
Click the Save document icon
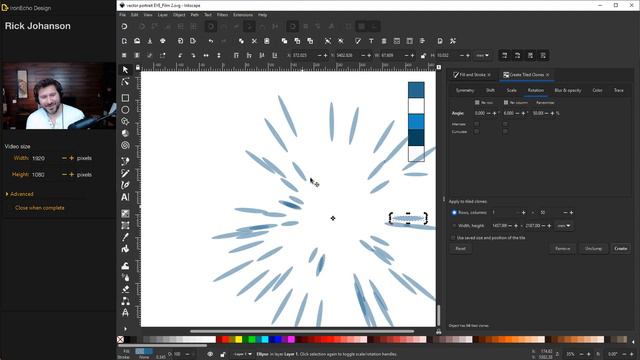coord(150,41)
